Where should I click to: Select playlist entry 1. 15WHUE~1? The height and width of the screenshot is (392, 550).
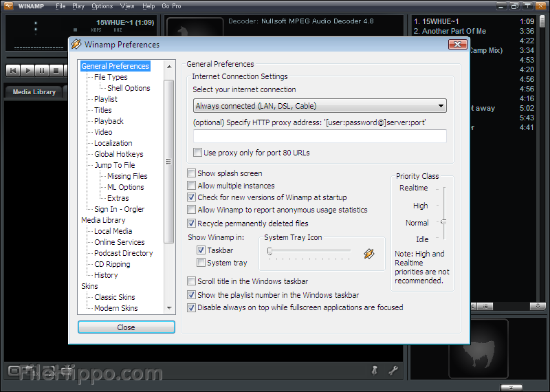point(474,21)
